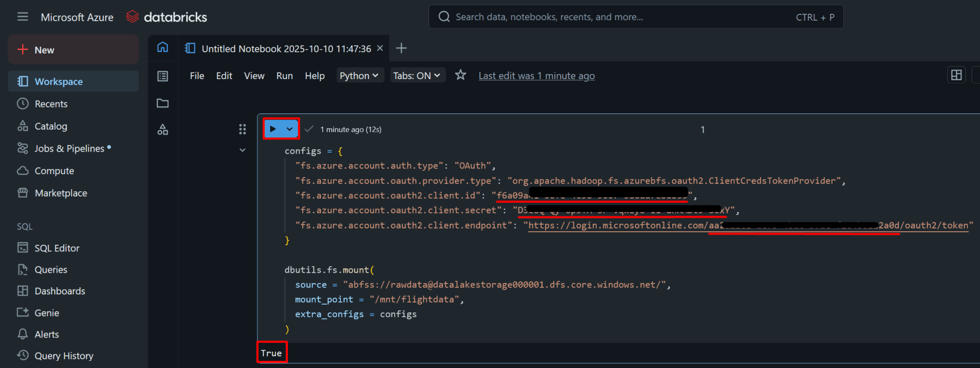The width and height of the screenshot is (980, 368).
Task: Open the last edit history link
Action: coord(536,76)
